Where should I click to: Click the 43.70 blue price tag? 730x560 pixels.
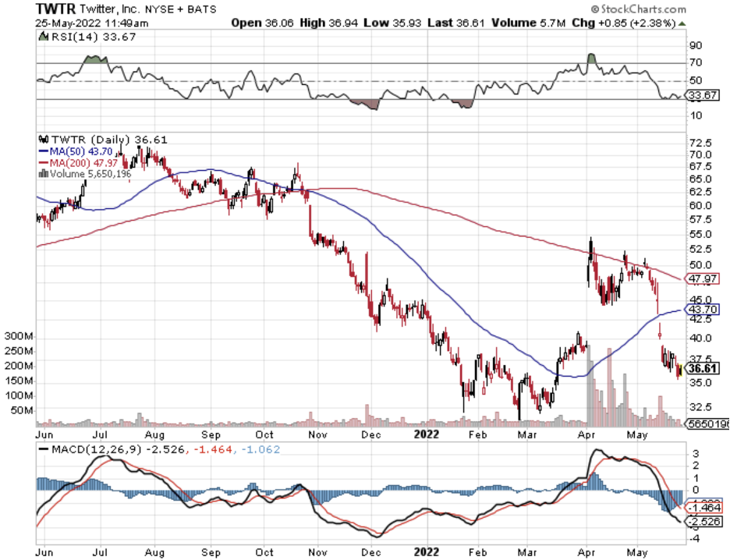click(x=702, y=309)
